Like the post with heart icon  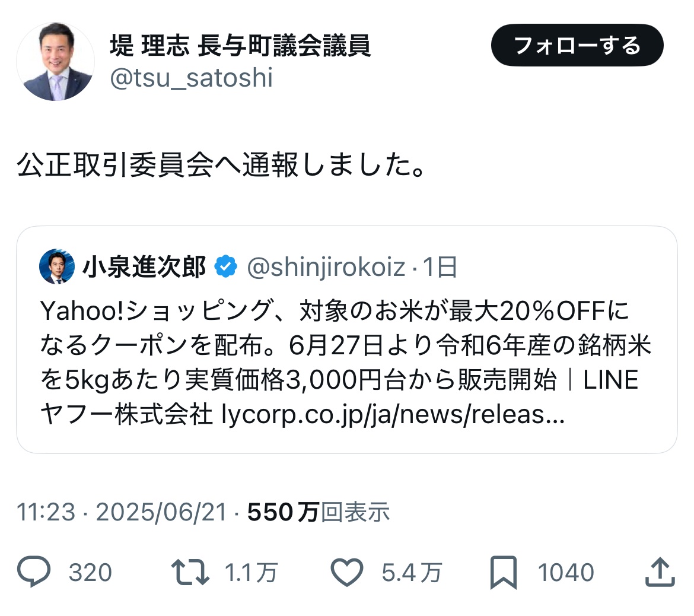(346, 572)
